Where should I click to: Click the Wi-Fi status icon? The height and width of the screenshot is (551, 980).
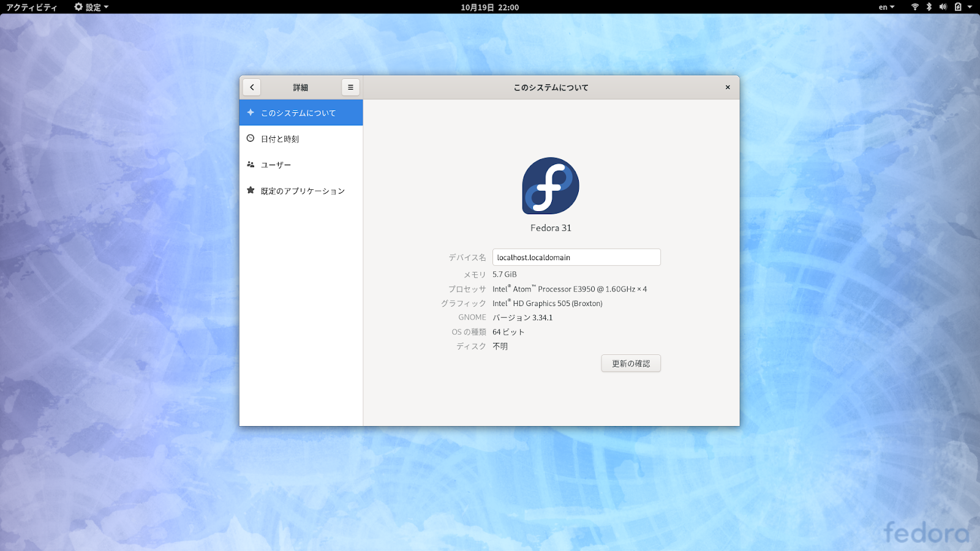[915, 7]
